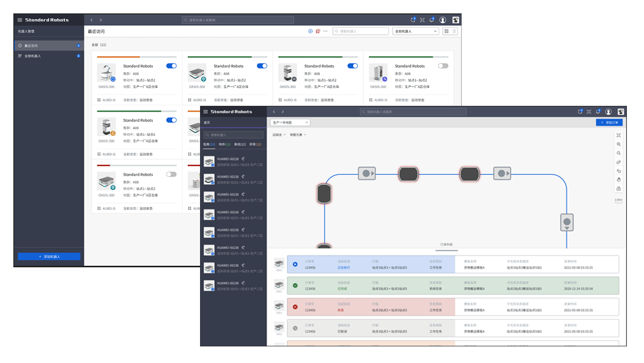Click play icon beside 最近访问 toolbar
The width and height of the screenshot is (644, 363).
point(310,31)
